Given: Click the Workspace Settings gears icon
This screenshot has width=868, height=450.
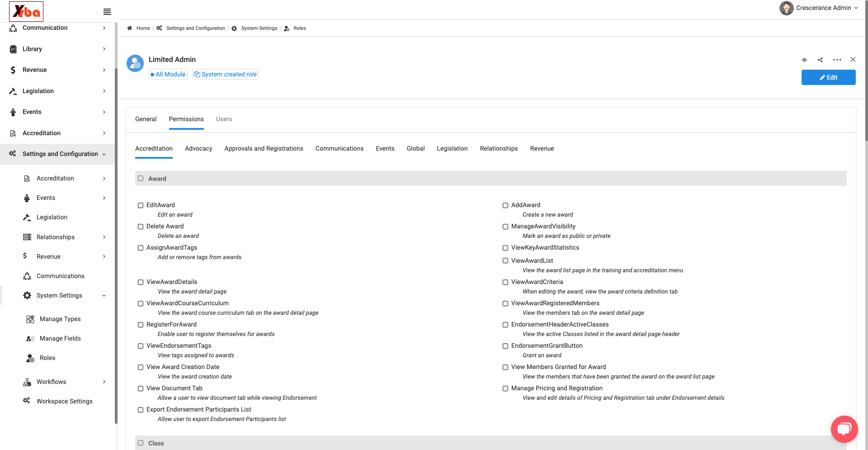Looking at the screenshot, I should coord(27,401).
